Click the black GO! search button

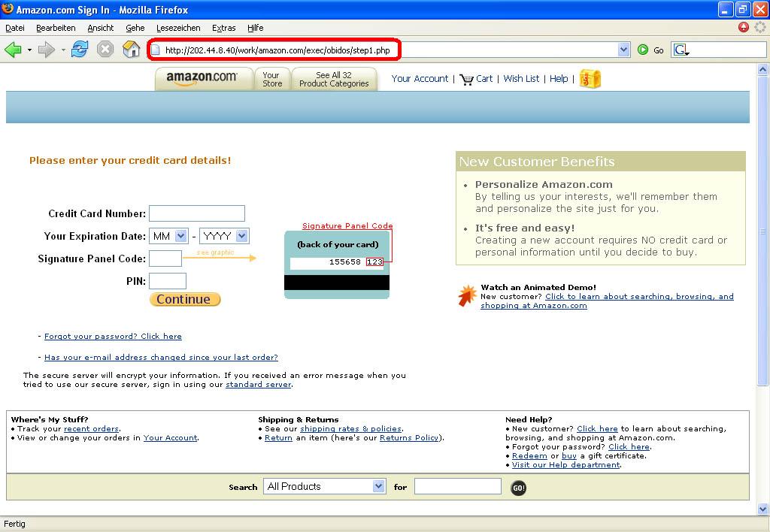(519, 488)
